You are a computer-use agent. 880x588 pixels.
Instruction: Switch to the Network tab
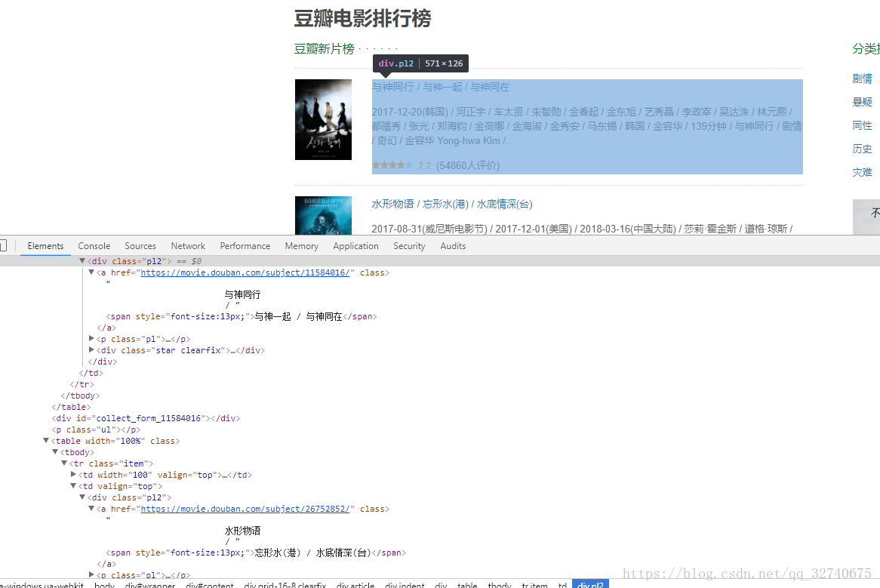click(188, 246)
